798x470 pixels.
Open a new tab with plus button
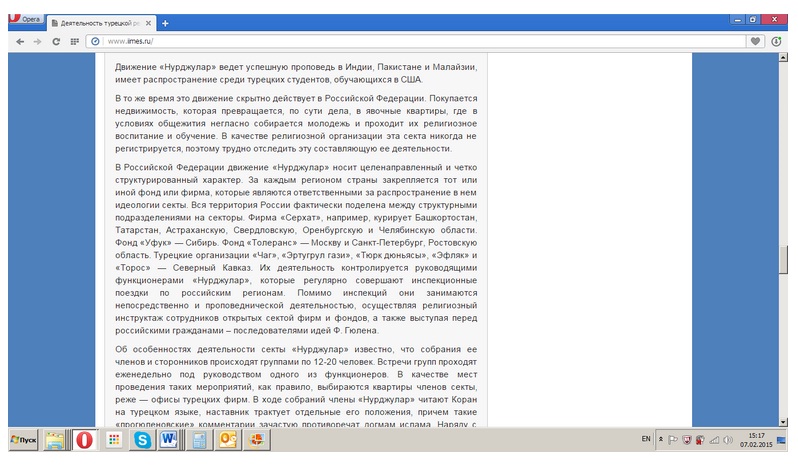(165, 23)
